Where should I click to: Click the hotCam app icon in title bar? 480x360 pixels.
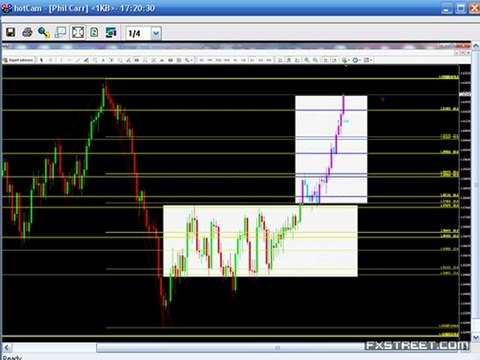pyautogui.click(x=7, y=8)
